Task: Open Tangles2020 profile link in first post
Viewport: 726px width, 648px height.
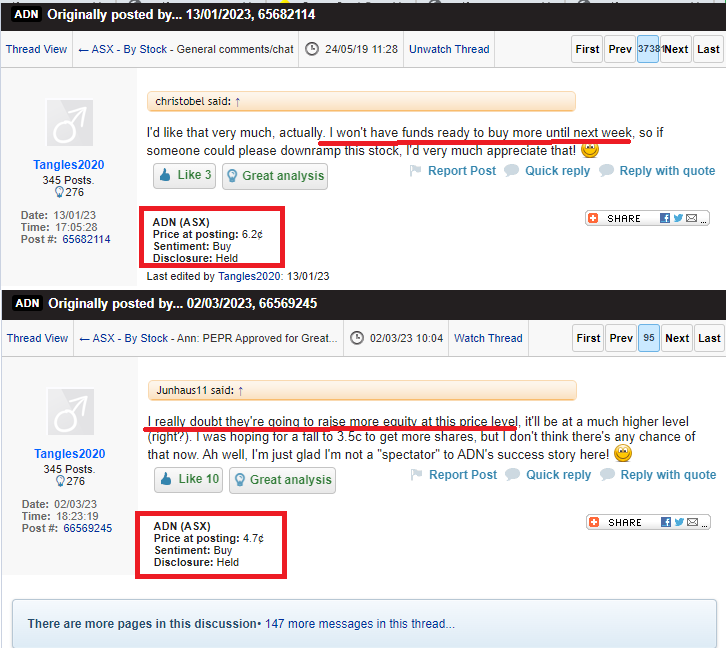Action: pos(69,165)
